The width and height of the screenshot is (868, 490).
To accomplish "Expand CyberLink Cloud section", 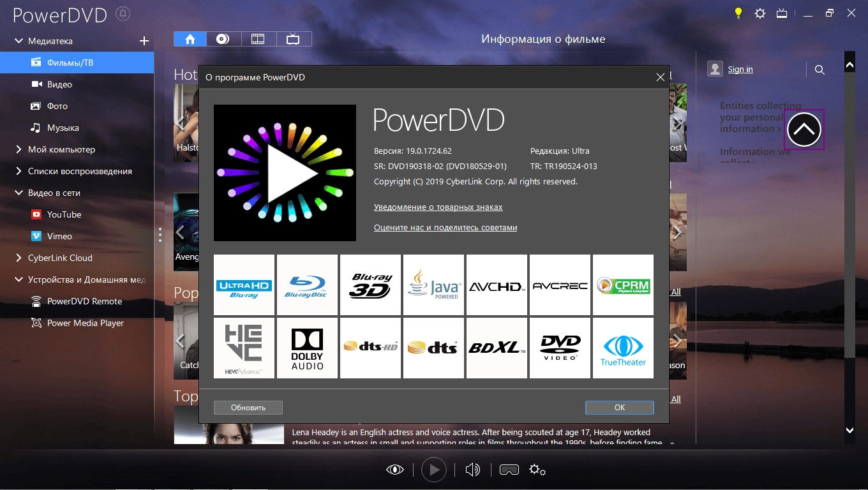I will click(x=19, y=258).
